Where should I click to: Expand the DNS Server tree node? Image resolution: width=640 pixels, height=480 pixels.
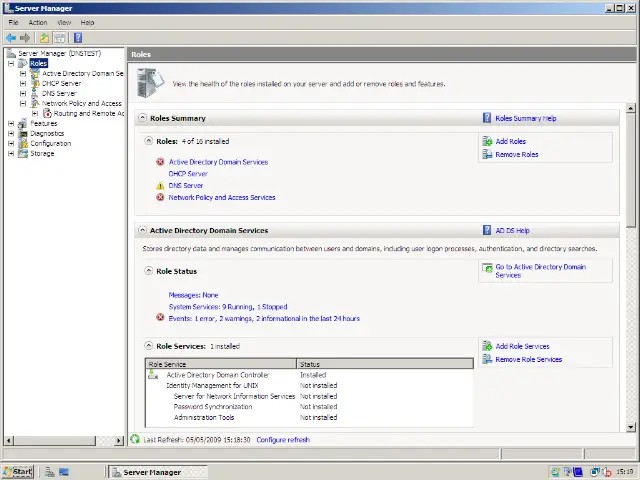tap(23, 93)
